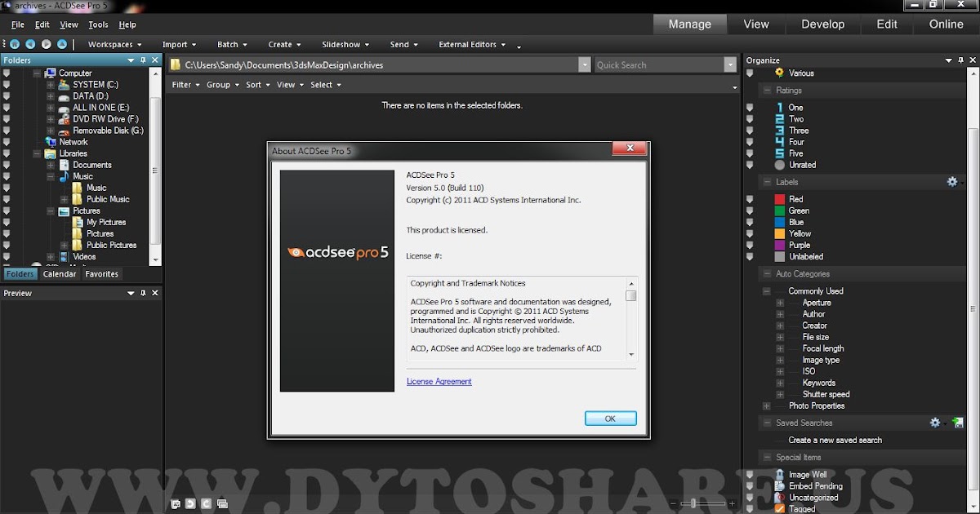
Task: Switch to the Calendar tab
Action: click(60, 274)
